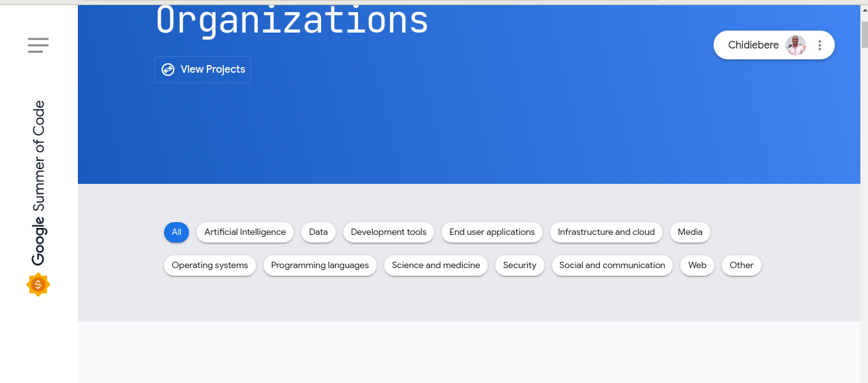Choose Social and communication filter
Image resolution: width=868 pixels, height=383 pixels.
pos(612,266)
